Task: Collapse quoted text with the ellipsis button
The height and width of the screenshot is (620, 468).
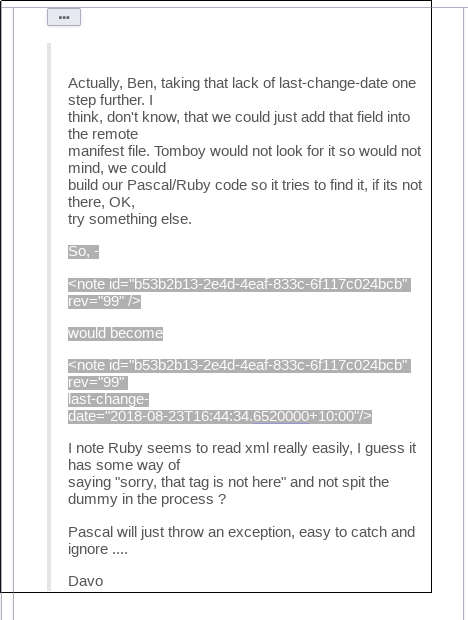Action: coord(64,17)
